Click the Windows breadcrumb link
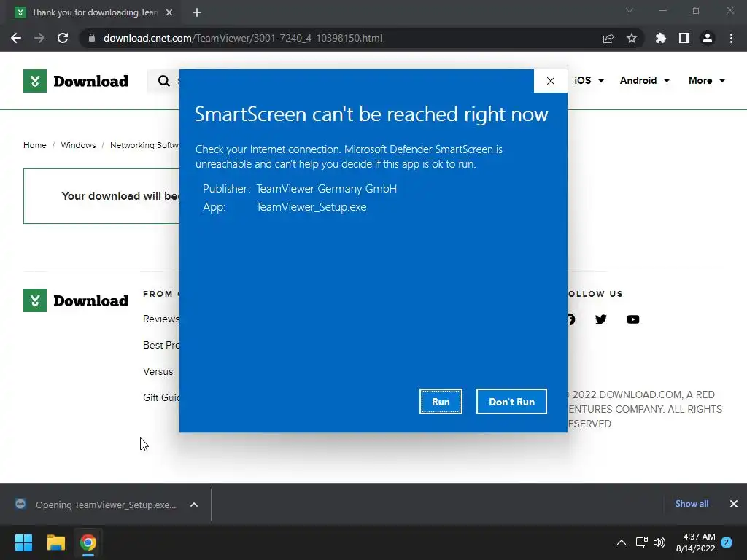This screenshot has width=747, height=560. pyautogui.click(x=78, y=145)
